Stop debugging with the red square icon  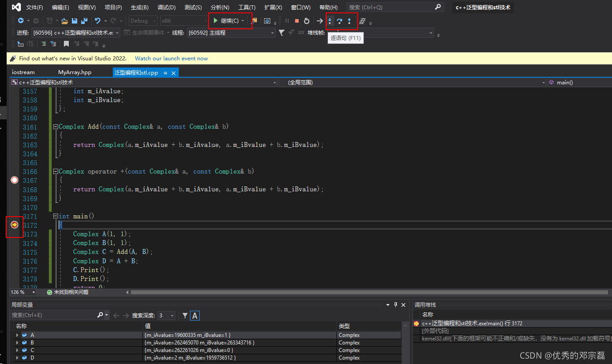tap(297, 21)
